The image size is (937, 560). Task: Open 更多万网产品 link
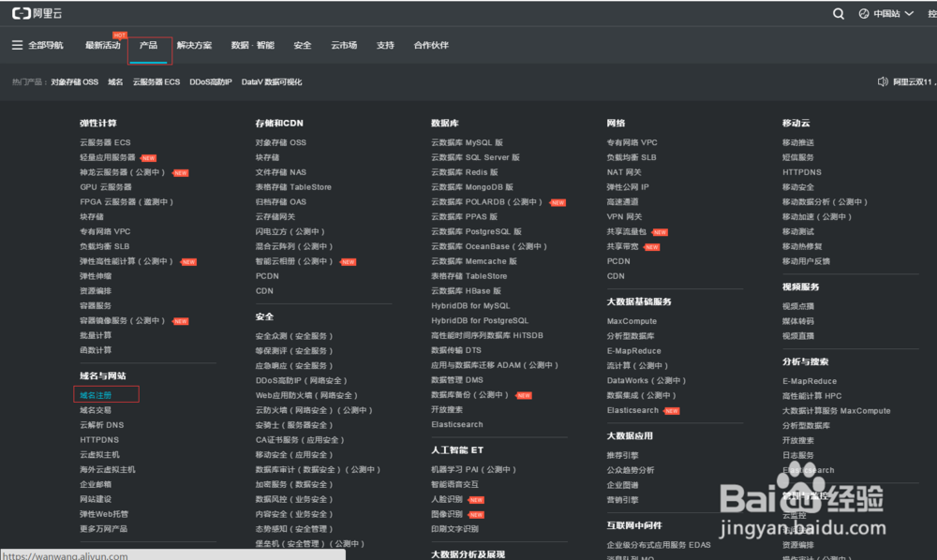[x=103, y=529]
